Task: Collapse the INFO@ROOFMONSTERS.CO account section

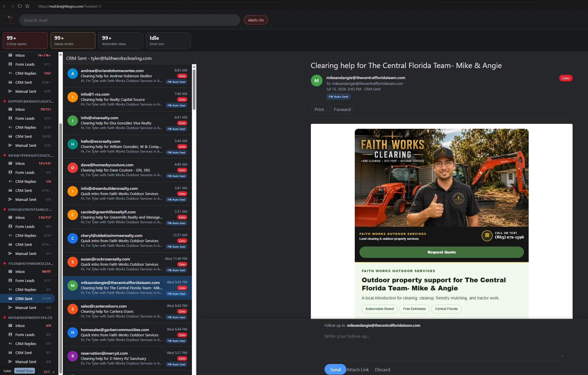Action: click(28, 318)
